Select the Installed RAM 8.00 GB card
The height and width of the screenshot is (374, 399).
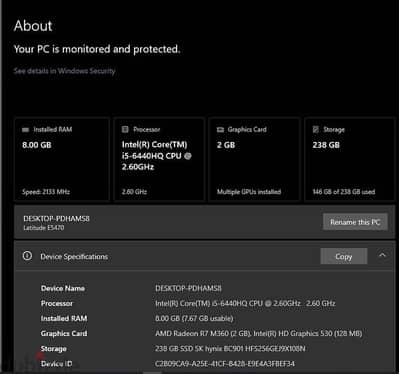[x=62, y=159]
